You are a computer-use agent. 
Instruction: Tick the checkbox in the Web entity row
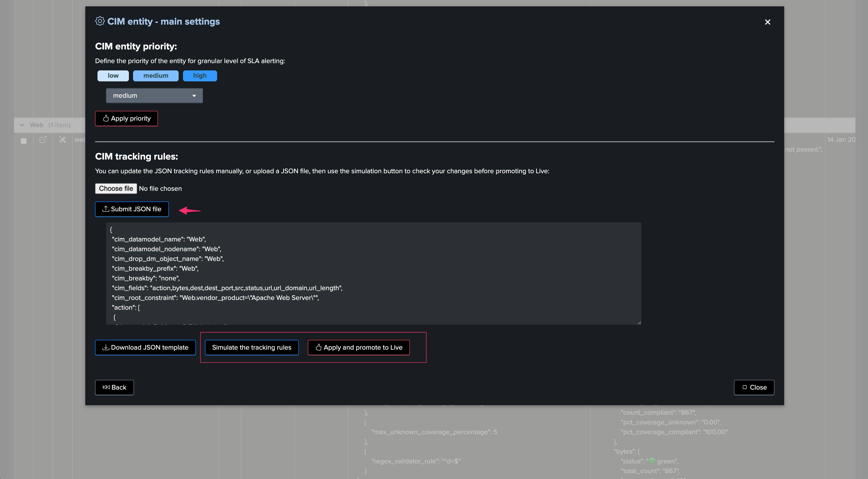[24, 141]
